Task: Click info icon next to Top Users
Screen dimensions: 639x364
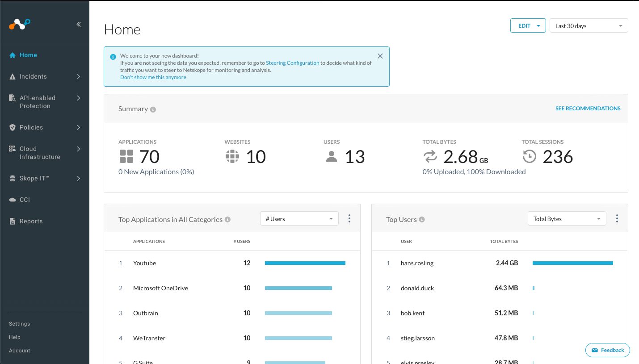Action: coord(422,219)
